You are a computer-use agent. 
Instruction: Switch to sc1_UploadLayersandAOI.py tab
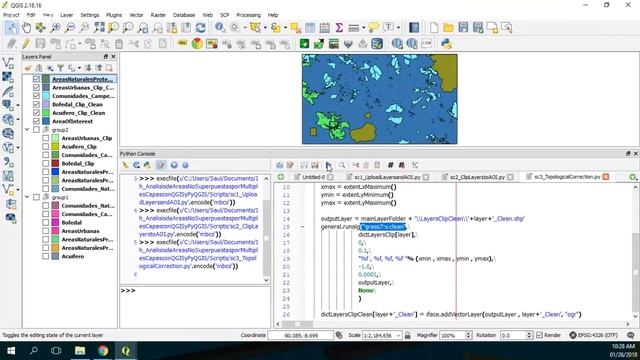point(387,177)
